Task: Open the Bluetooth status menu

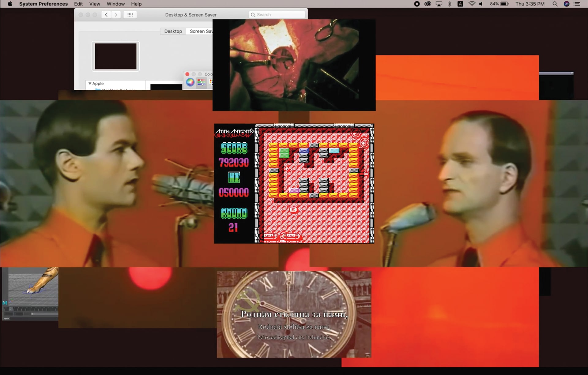Action: tap(450, 4)
